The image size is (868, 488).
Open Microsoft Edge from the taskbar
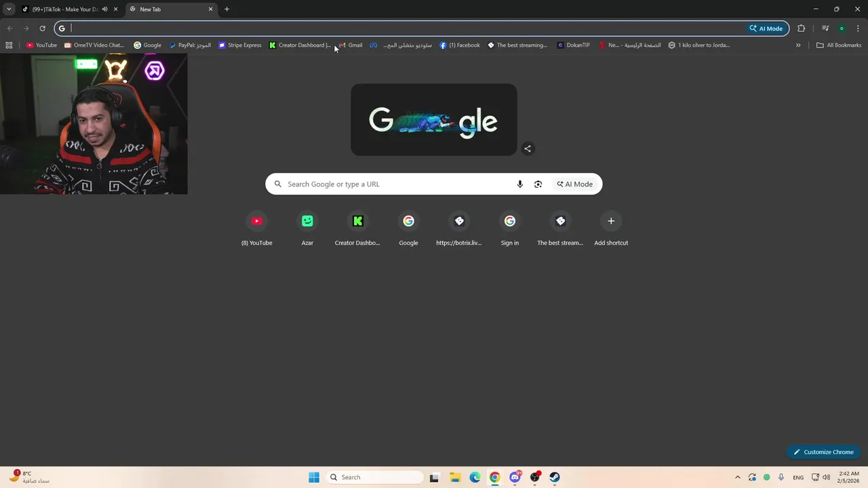pyautogui.click(x=475, y=477)
